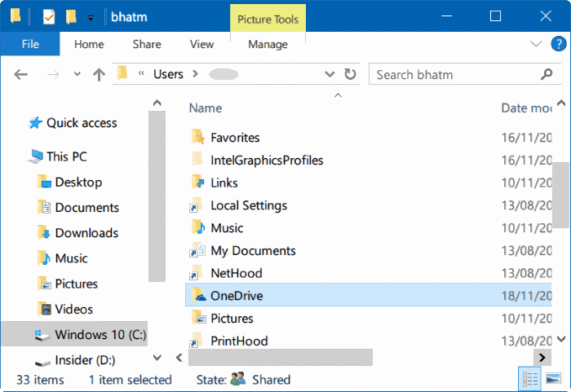This screenshot has height=392, width=571.
Task: Click the Windows 10 (C:) drive icon
Action: tap(42, 335)
